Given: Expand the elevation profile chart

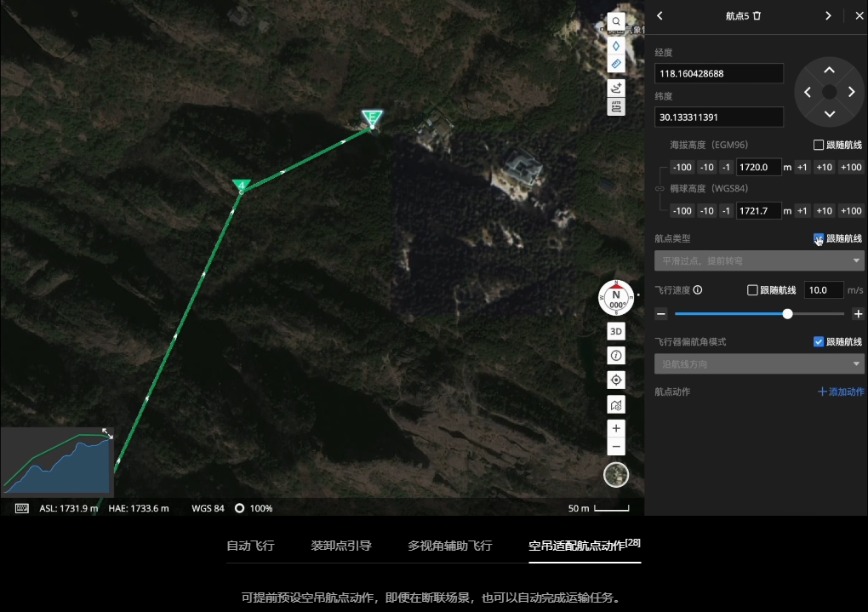Looking at the screenshot, I should pyautogui.click(x=106, y=434).
